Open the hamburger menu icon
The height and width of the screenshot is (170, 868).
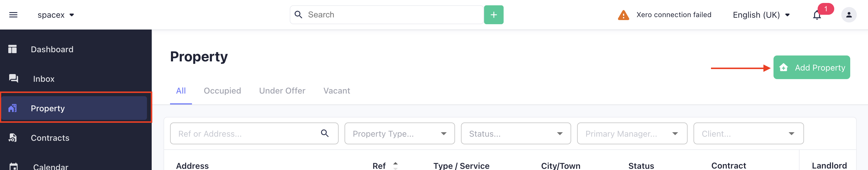coord(13,15)
